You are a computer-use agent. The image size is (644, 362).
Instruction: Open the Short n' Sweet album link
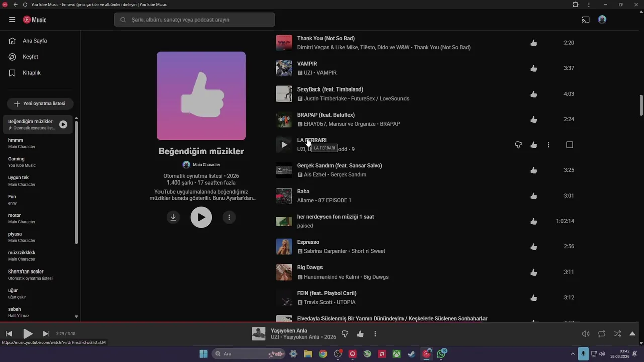pyautogui.click(x=368, y=251)
